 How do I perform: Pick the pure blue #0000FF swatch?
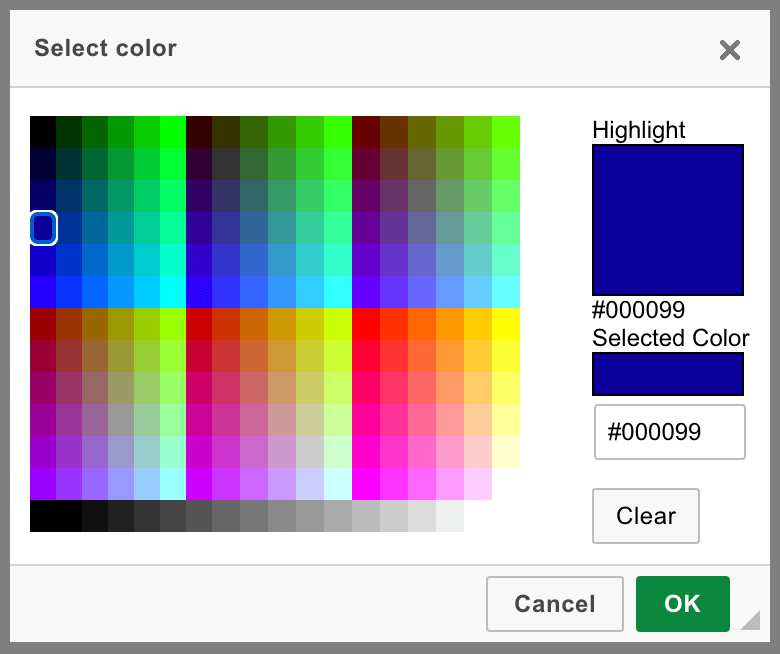43,292
